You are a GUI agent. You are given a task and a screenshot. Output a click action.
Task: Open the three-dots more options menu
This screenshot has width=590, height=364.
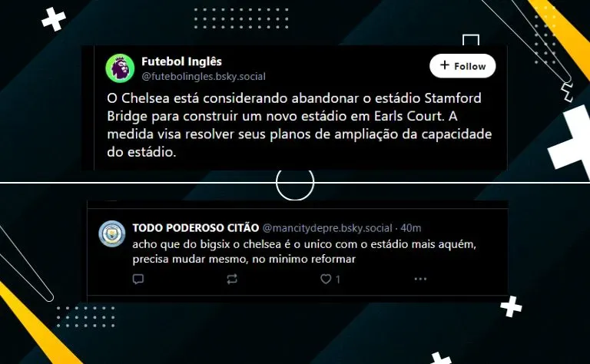(420, 279)
